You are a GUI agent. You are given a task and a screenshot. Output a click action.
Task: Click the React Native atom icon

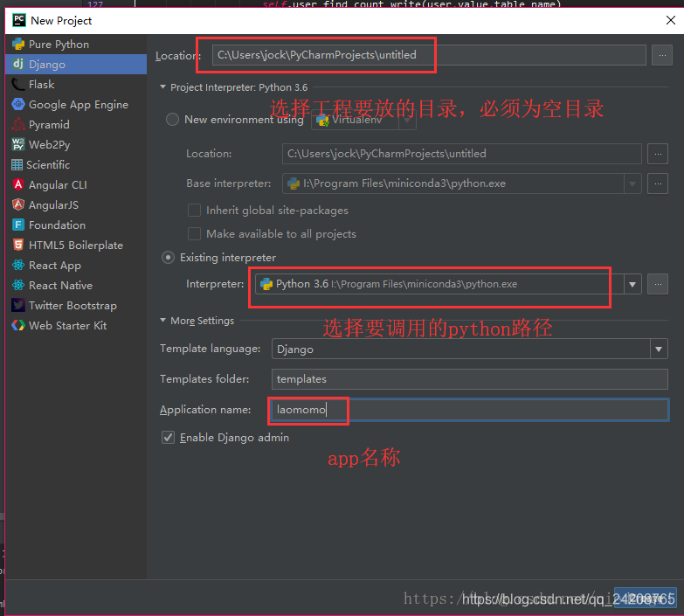tap(18, 285)
